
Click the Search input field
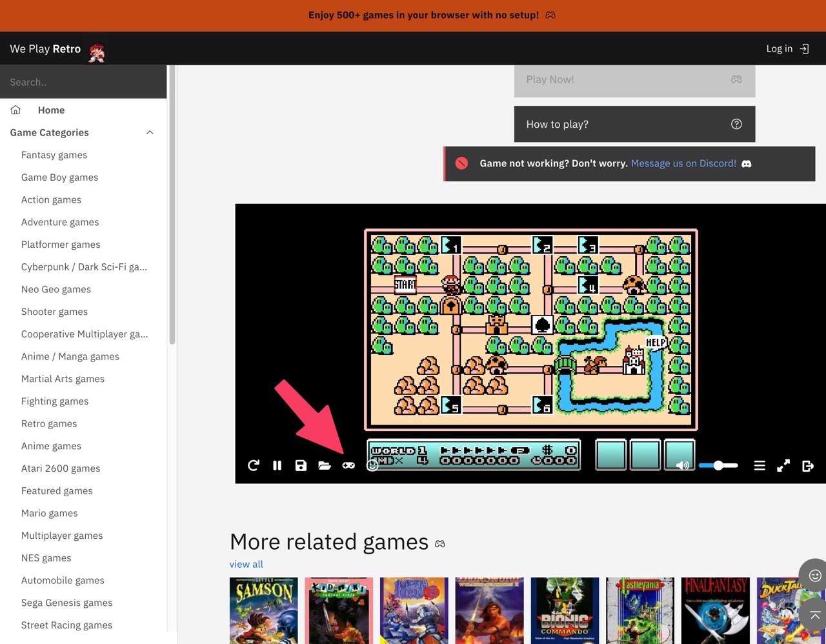click(83, 82)
